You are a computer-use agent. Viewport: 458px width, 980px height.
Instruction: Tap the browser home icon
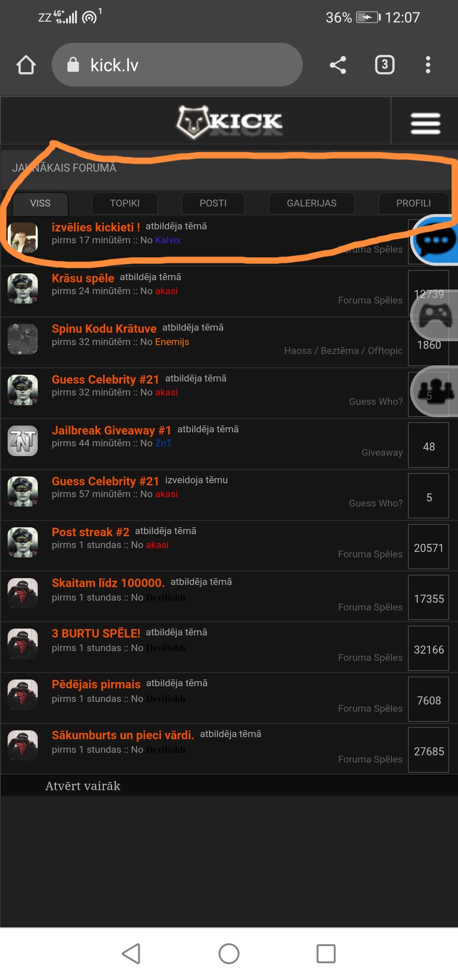coord(26,65)
